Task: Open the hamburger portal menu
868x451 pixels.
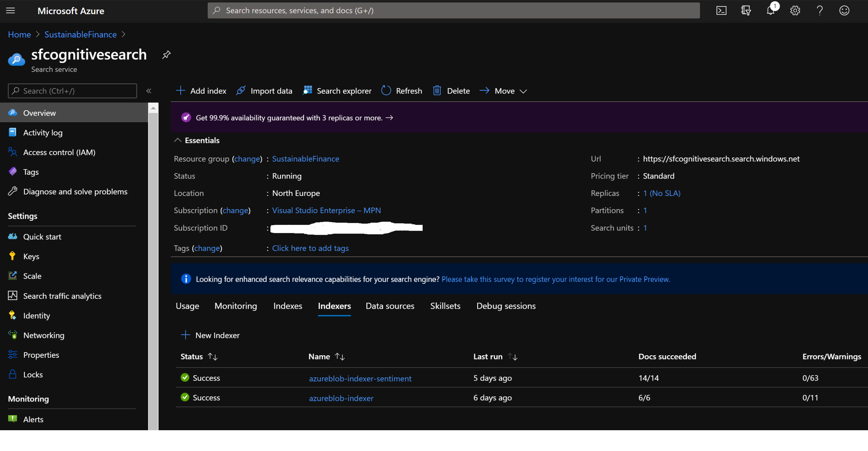Action: click(11, 11)
